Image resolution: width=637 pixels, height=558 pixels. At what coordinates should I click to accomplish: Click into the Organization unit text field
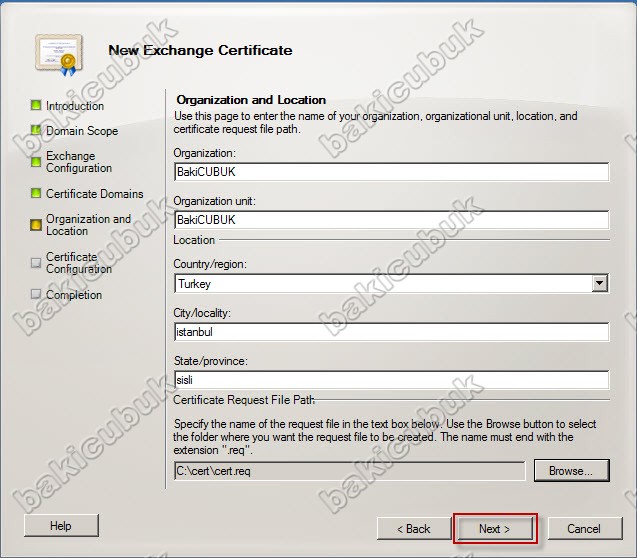click(x=391, y=220)
